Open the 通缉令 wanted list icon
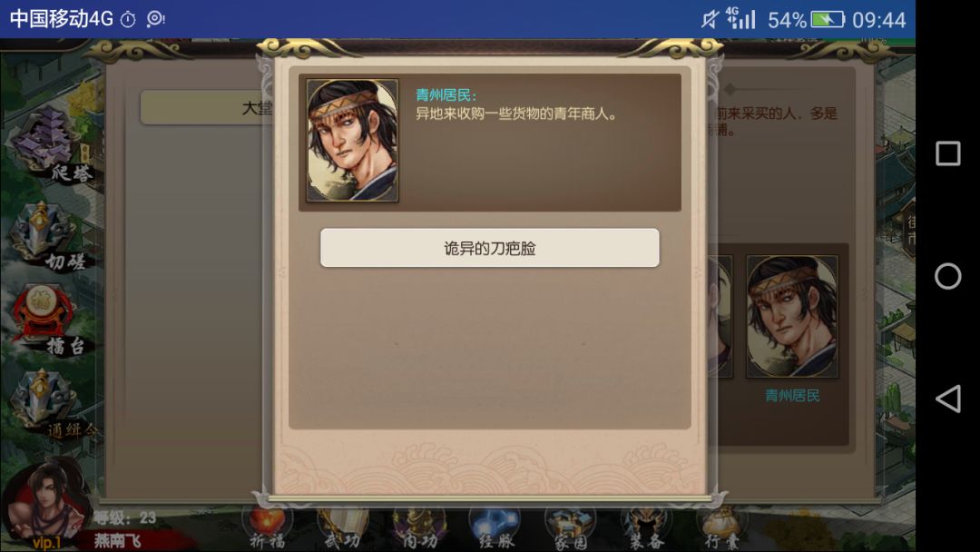 [x=51, y=403]
